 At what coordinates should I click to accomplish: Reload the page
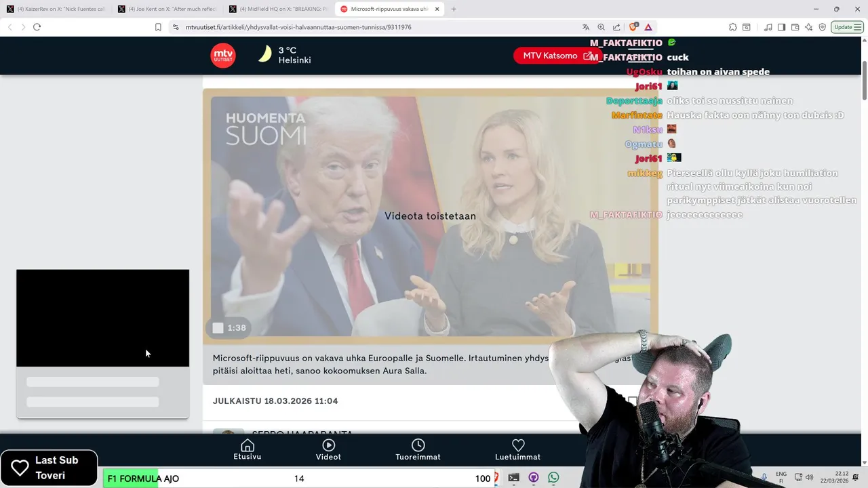point(37,27)
